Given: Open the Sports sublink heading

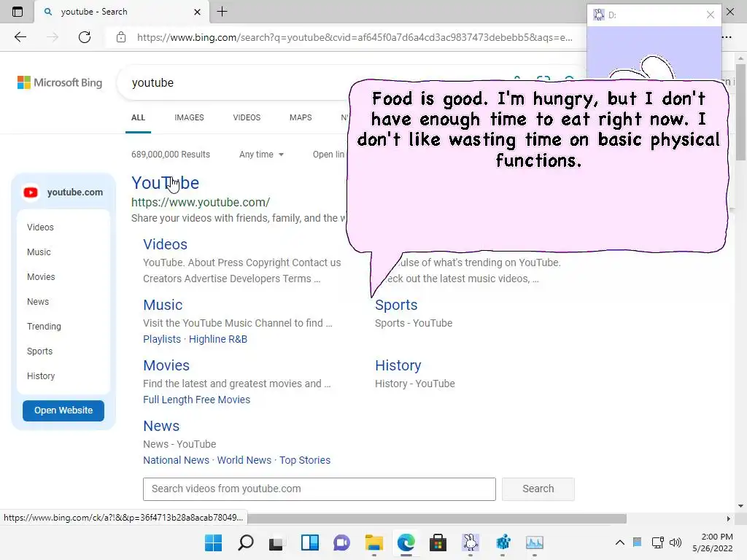Looking at the screenshot, I should 396,305.
